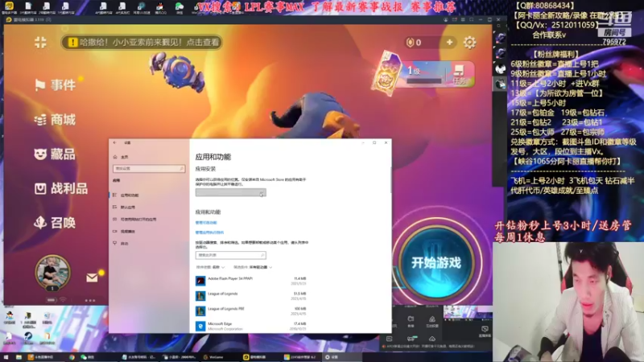Click the 管理可选功能 link
This screenshot has width=644, height=362.
click(206, 223)
